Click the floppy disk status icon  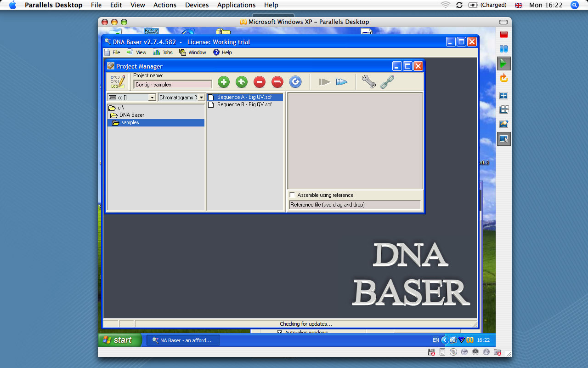[431, 352]
